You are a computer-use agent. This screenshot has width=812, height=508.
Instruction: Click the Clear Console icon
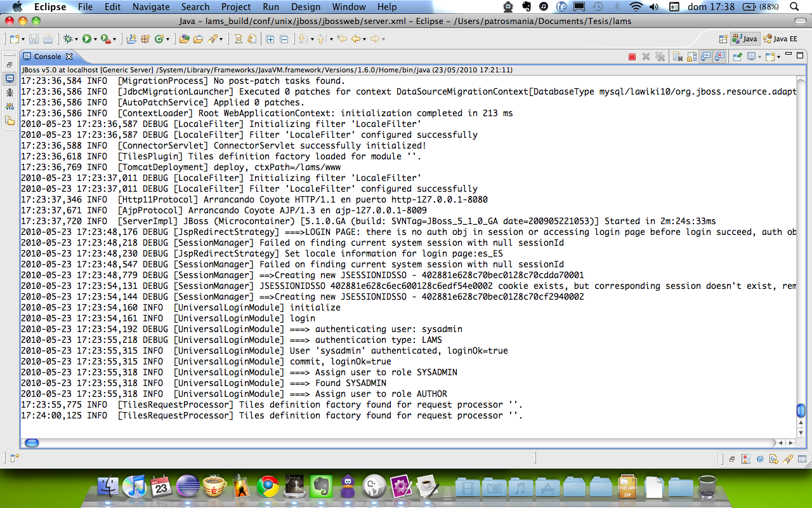point(677,57)
